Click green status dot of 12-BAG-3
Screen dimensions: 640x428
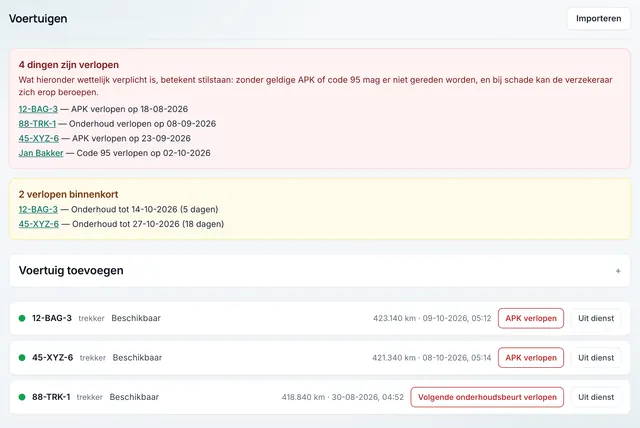coord(22,318)
